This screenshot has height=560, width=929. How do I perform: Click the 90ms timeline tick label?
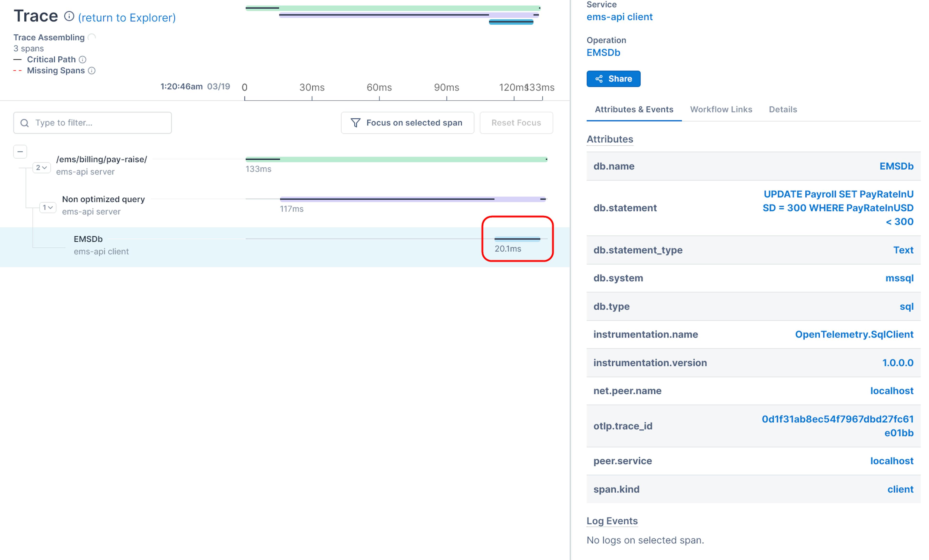coord(446,88)
